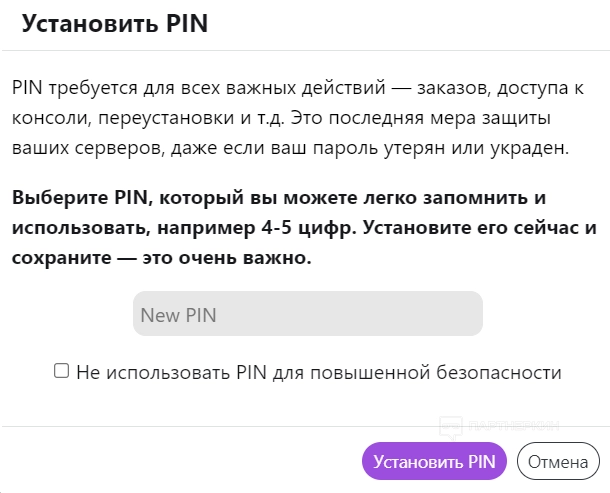Click the 'Установить PIN' dialog title
The height and width of the screenshot is (493, 610).
click(x=115, y=25)
